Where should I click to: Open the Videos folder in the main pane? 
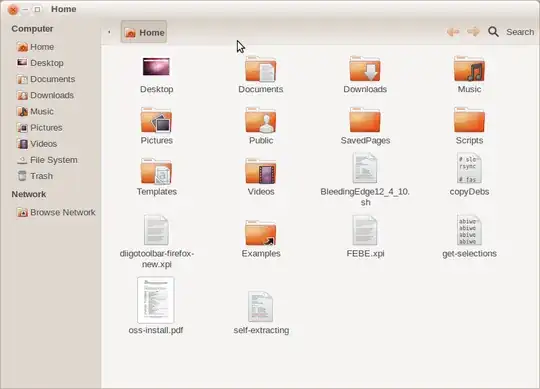coord(261,171)
